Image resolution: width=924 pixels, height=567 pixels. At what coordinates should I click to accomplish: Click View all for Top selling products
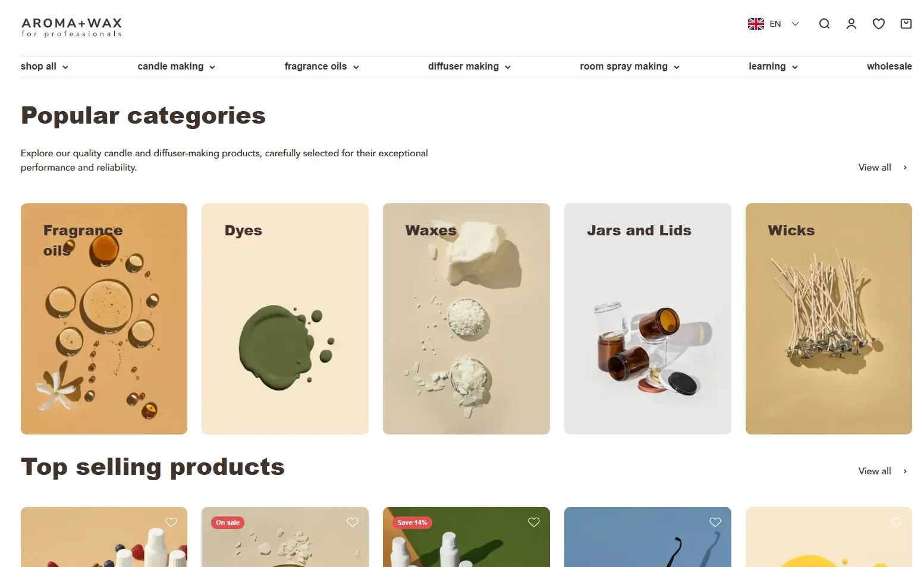tap(882, 471)
